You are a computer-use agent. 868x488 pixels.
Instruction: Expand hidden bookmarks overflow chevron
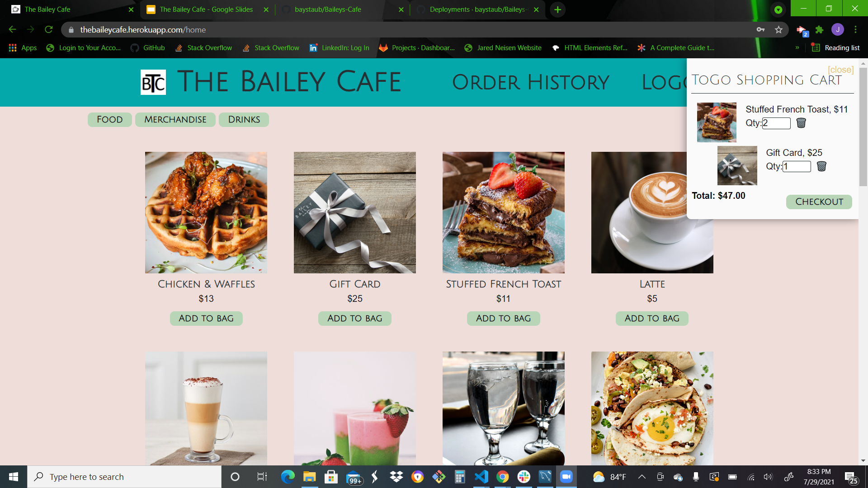click(797, 48)
